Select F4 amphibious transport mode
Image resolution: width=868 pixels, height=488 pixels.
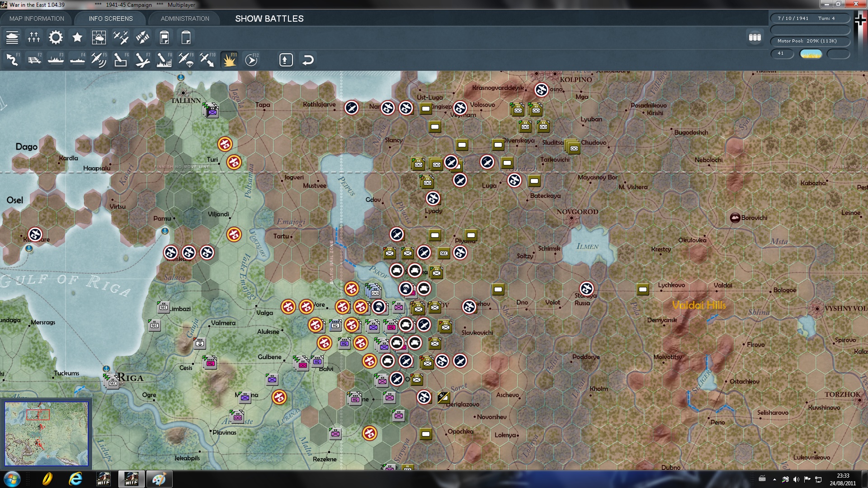tap(77, 60)
